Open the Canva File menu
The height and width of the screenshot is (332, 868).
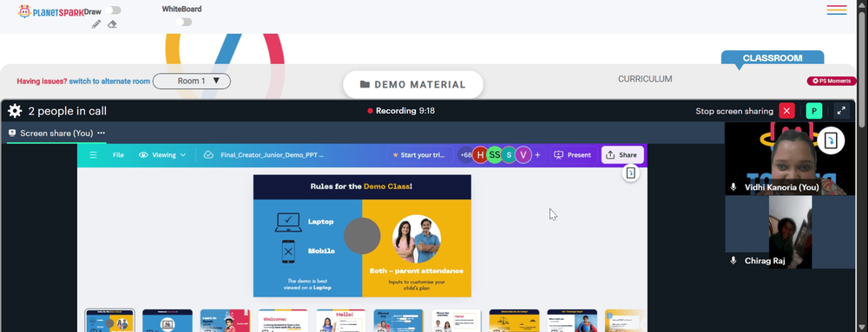point(118,155)
